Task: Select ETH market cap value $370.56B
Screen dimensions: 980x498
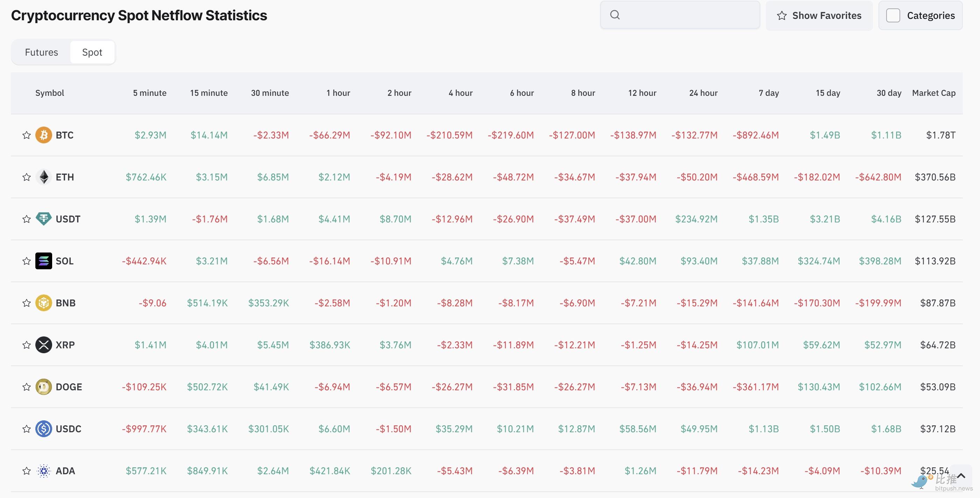Action: tap(935, 177)
